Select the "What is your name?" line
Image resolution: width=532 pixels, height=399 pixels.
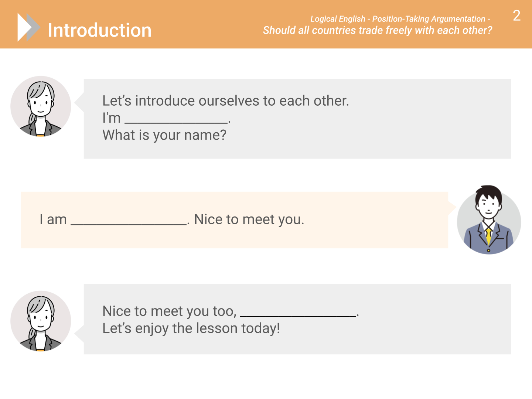pyautogui.click(x=164, y=135)
